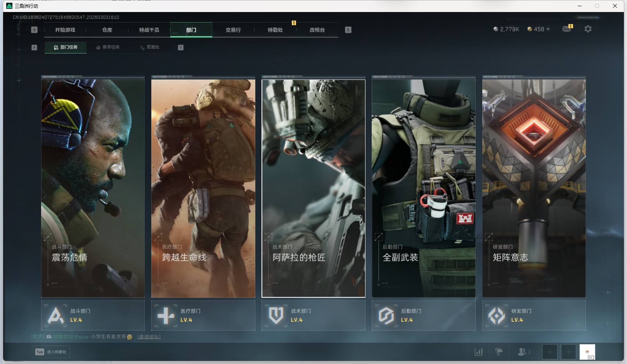627x364 pixels.
Task: Add teammate in first empty squad slot
Action: pos(549,352)
